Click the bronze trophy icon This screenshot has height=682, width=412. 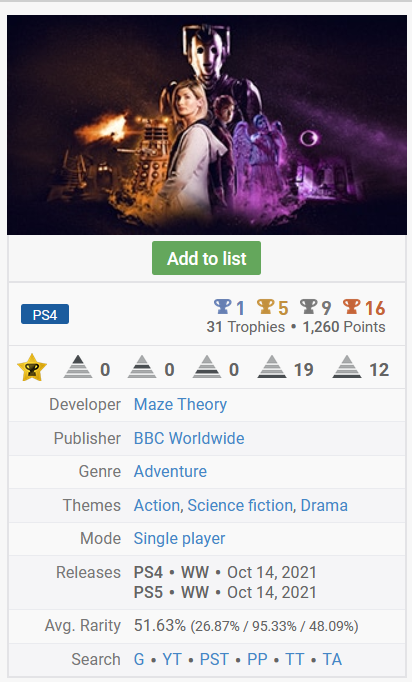[x=352, y=307]
